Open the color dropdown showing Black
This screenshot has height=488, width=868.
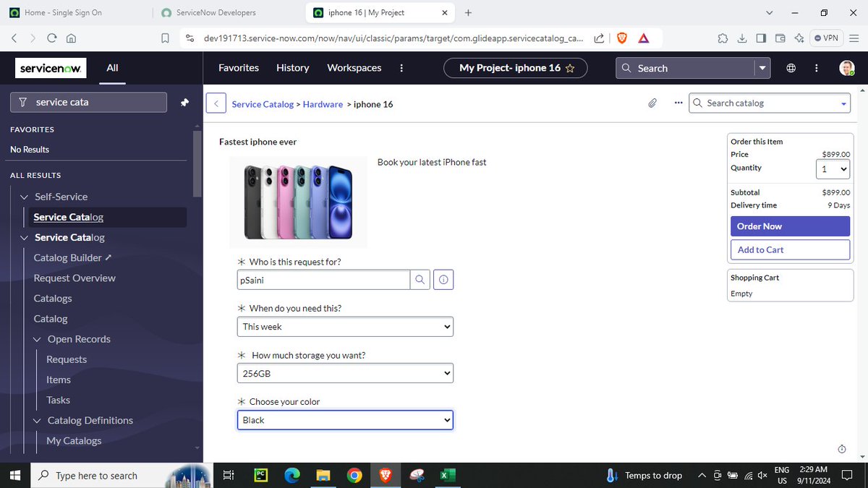[345, 420]
